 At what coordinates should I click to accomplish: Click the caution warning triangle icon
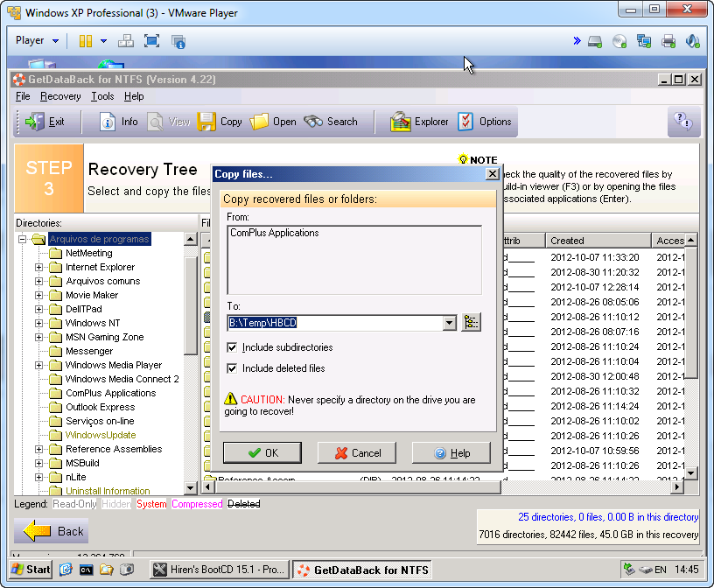(230, 399)
